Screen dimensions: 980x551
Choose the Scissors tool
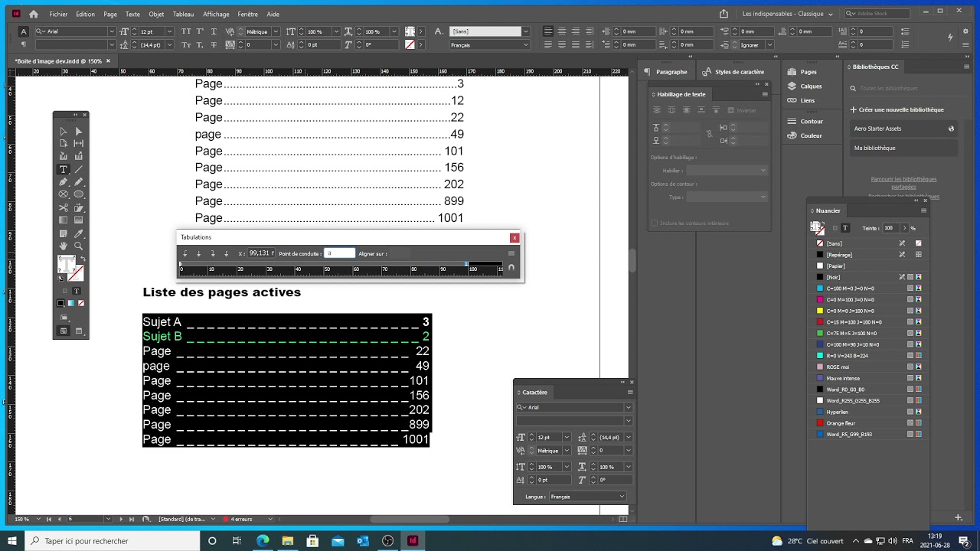point(63,207)
